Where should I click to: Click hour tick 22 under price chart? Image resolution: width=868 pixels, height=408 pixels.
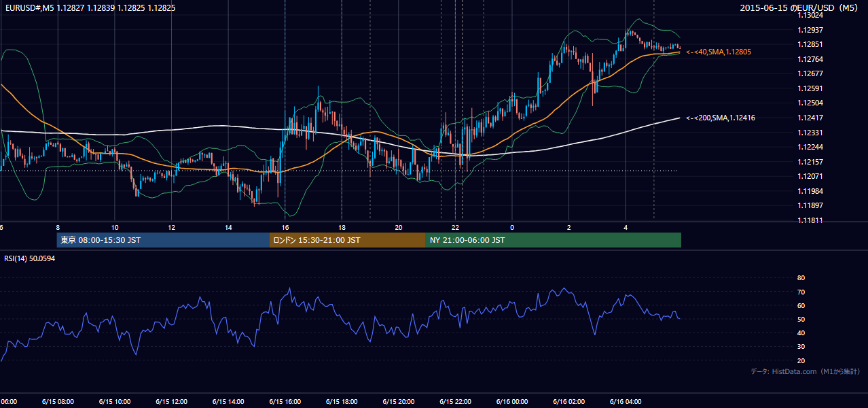pos(456,227)
